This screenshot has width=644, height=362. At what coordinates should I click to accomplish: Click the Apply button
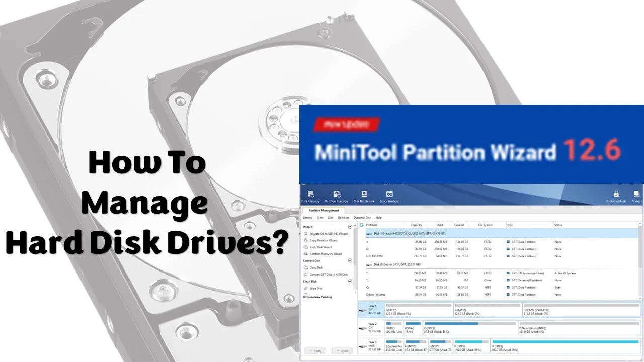click(315, 350)
